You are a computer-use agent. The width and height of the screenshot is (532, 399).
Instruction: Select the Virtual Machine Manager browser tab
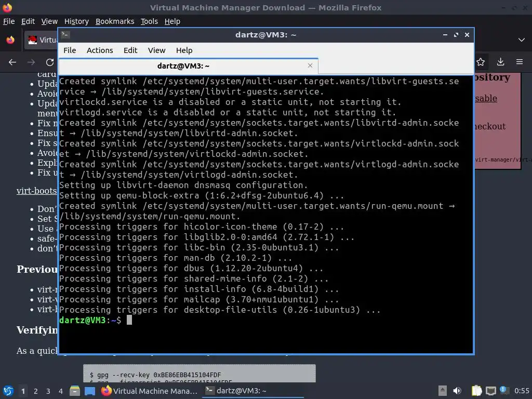(x=41, y=40)
